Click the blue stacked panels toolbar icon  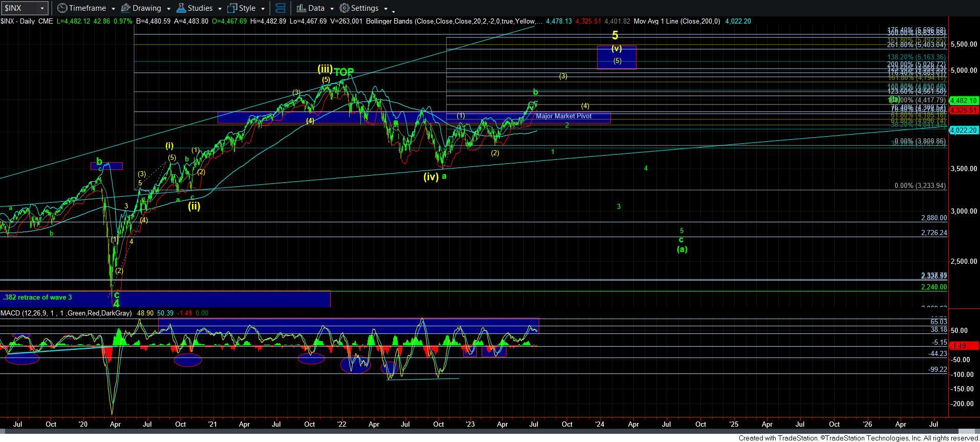point(280,8)
